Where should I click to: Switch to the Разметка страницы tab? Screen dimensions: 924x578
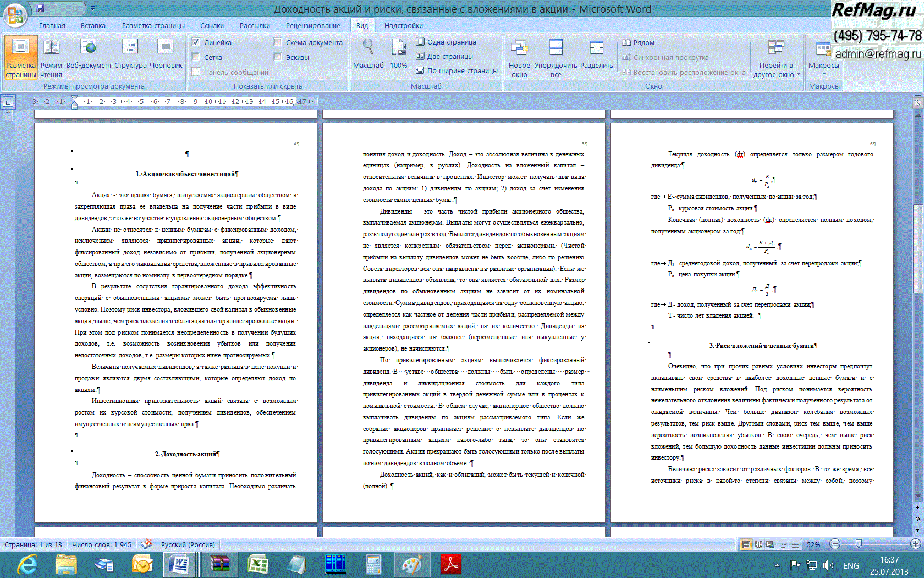(x=153, y=26)
